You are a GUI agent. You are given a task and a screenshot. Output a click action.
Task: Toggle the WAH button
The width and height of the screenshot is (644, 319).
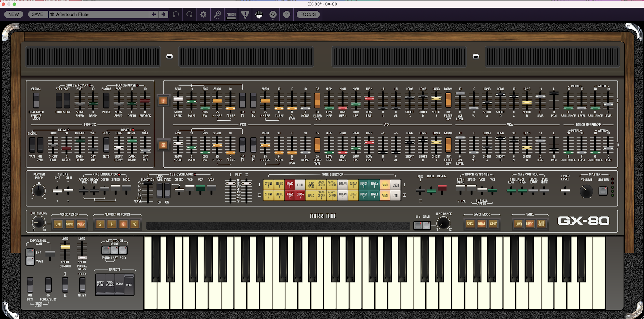tap(30, 261)
